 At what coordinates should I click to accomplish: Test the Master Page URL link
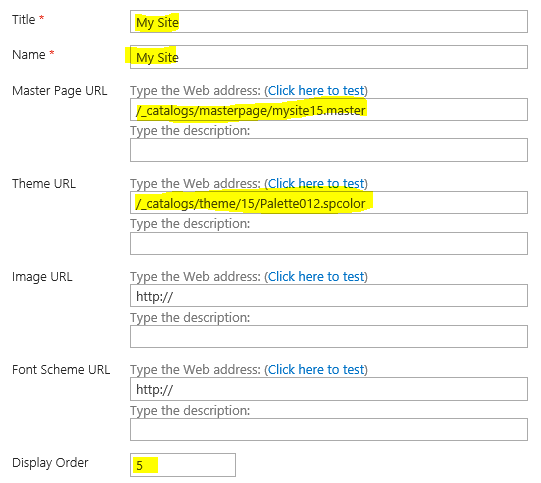pyautogui.click(x=316, y=90)
